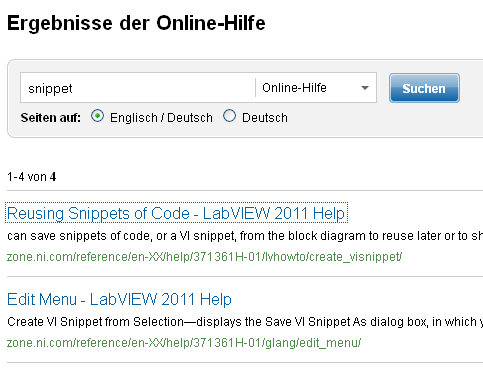
Task: Click the 'Seiten auf:' label
Action: [x=51, y=118]
